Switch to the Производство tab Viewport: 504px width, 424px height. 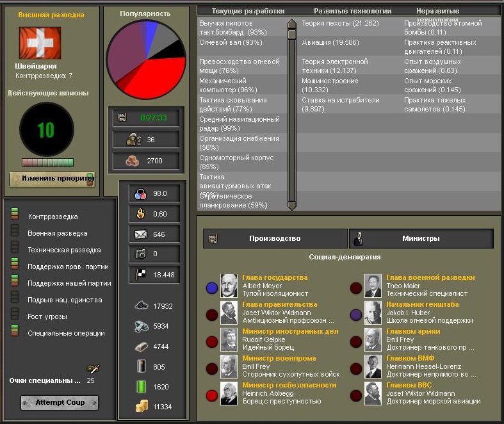coord(275,238)
